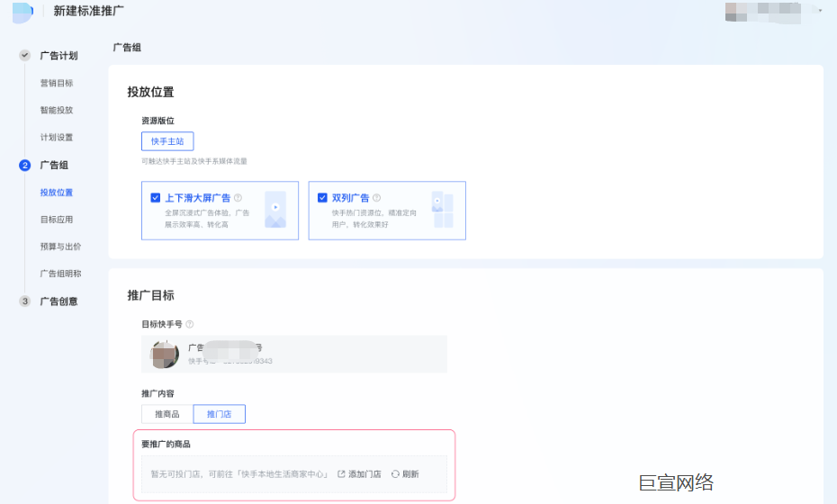
Task: Go to 广告组明称 in the sidebar
Action: click(61, 274)
